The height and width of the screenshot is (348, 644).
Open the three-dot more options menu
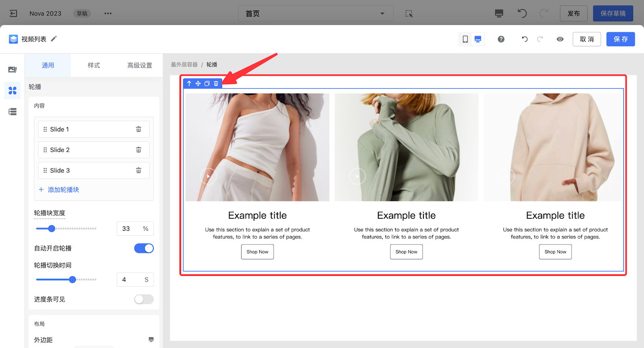pyautogui.click(x=108, y=14)
